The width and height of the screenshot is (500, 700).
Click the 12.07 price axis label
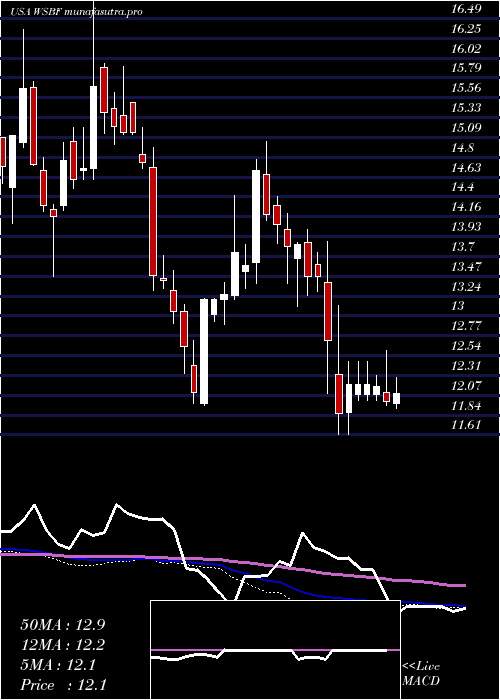tap(466, 386)
